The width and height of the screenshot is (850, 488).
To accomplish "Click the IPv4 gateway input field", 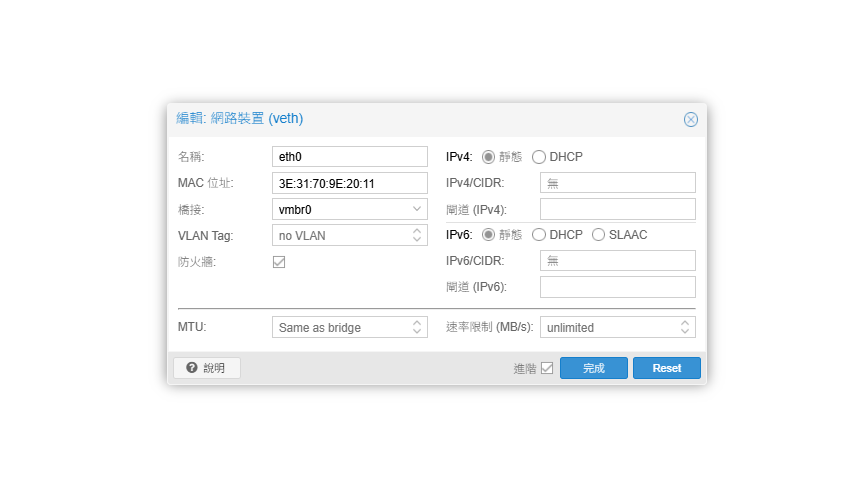I will (x=617, y=209).
